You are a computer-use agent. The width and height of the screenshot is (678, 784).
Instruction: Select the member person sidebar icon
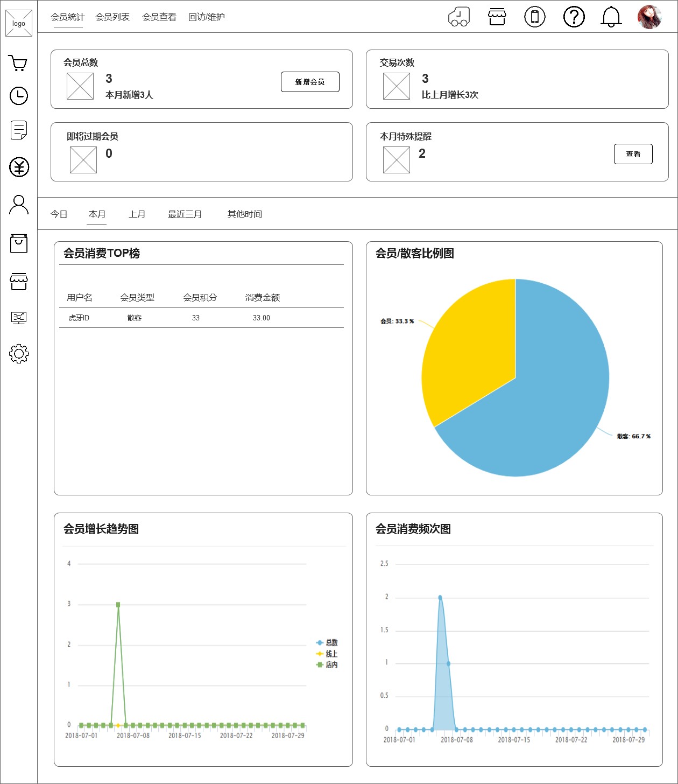(x=19, y=205)
